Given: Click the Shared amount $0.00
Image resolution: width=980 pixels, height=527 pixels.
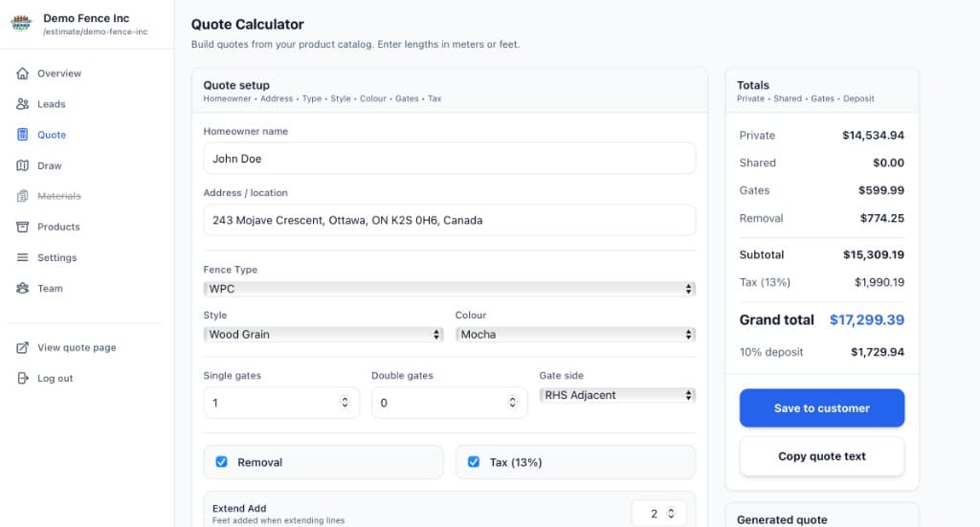Looking at the screenshot, I should [x=889, y=163].
